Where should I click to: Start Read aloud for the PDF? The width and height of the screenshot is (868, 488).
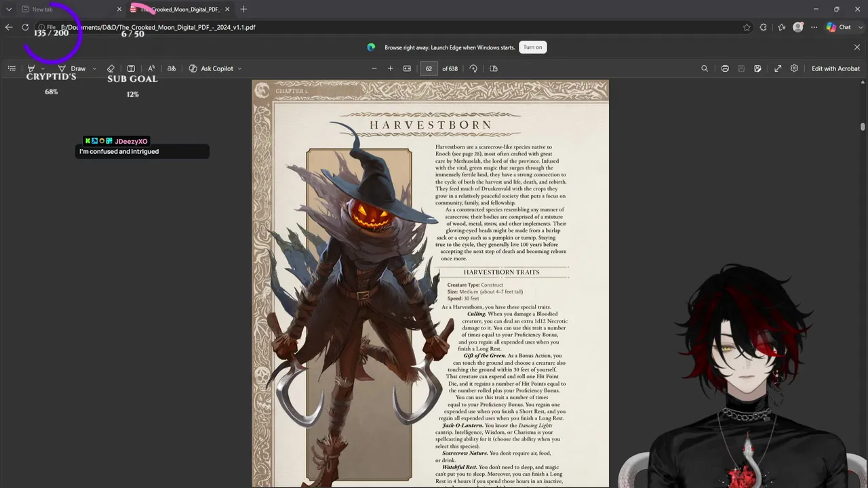(151, 68)
